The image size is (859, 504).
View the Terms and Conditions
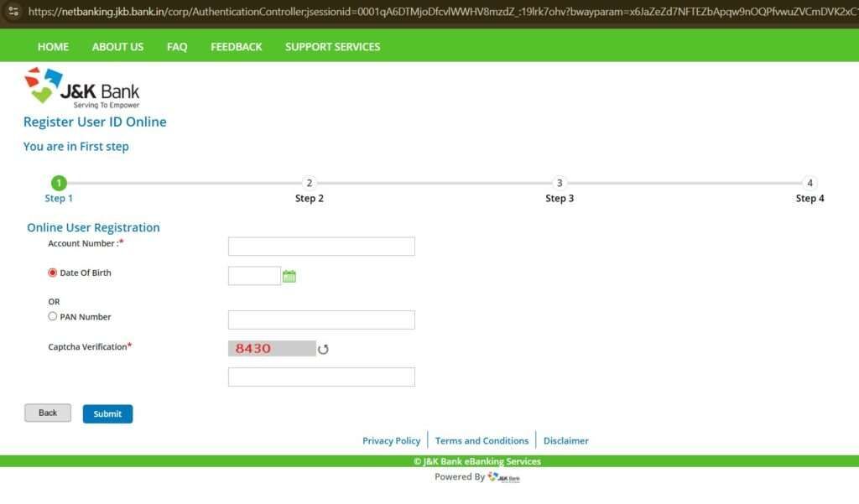pos(482,440)
